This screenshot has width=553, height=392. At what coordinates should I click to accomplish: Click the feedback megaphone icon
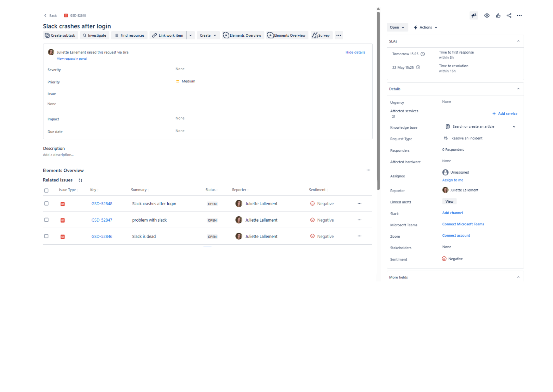[474, 15]
